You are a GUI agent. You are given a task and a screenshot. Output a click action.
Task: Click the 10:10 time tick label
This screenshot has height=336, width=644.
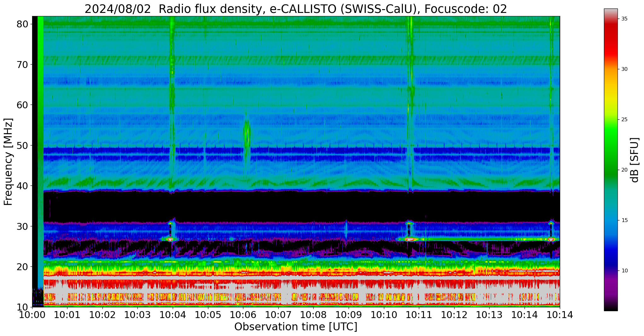(x=384, y=315)
